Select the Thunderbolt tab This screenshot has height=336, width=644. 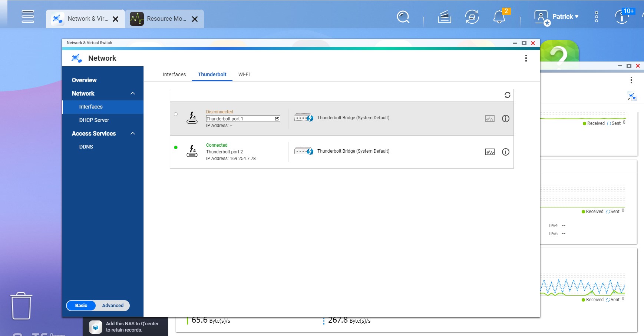coord(212,74)
